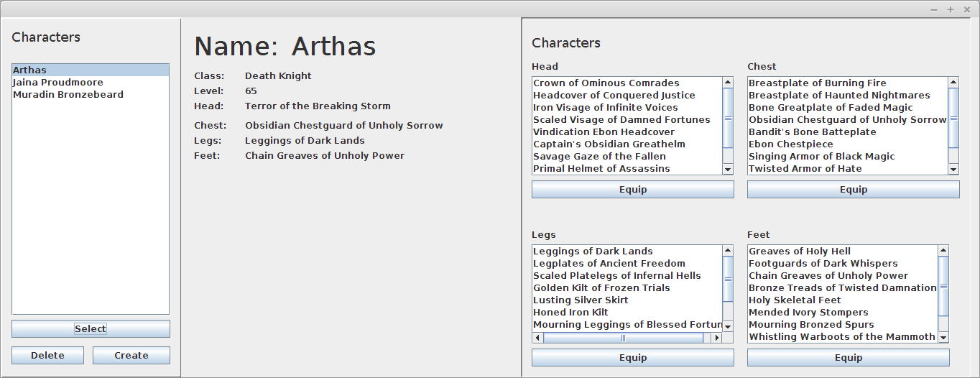
Task: Choose Crown of Ominous Comrades
Action: [627, 83]
